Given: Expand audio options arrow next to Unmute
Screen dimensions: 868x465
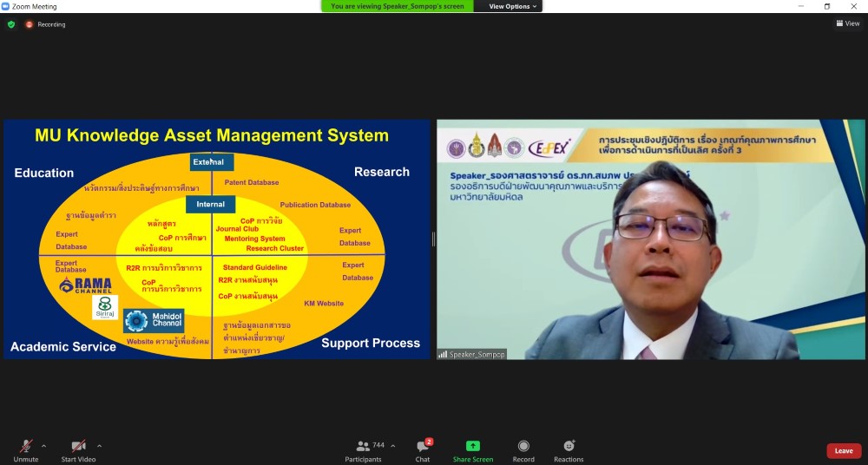Looking at the screenshot, I should 43,446.
